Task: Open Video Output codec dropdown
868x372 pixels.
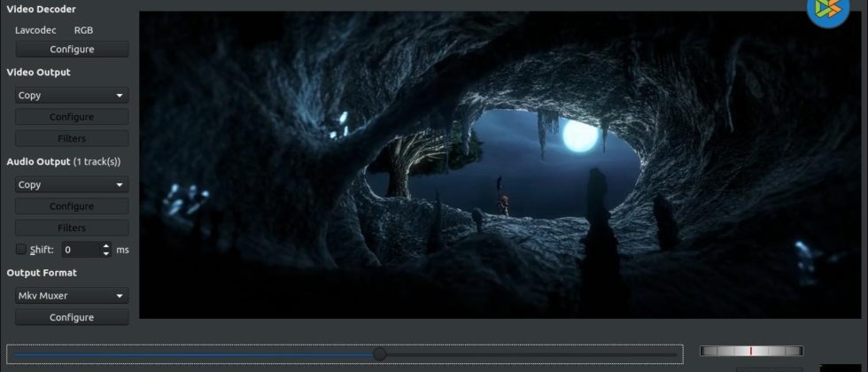Action: (x=72, y=96)
